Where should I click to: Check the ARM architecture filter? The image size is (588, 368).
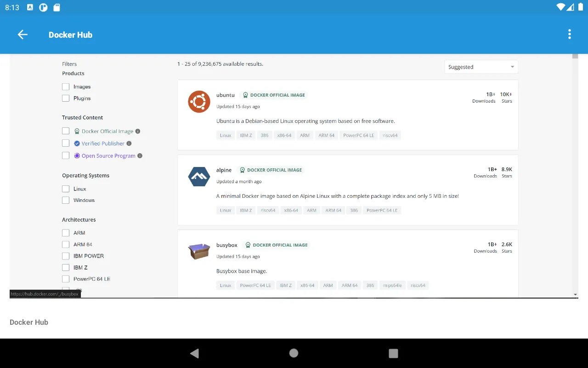[x=66, y=233]
